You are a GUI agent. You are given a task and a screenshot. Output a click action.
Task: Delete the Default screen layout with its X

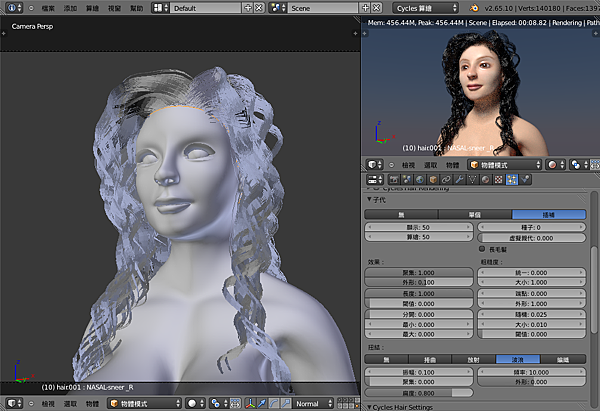tap(259, 8)
